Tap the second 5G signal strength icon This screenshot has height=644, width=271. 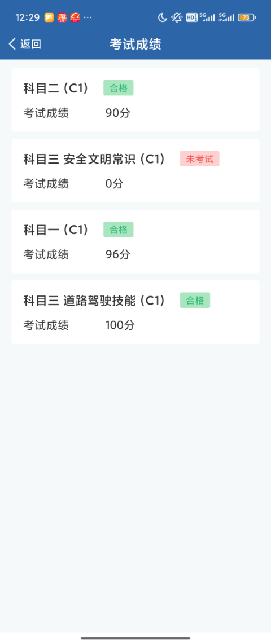click(x=226, y=17)
